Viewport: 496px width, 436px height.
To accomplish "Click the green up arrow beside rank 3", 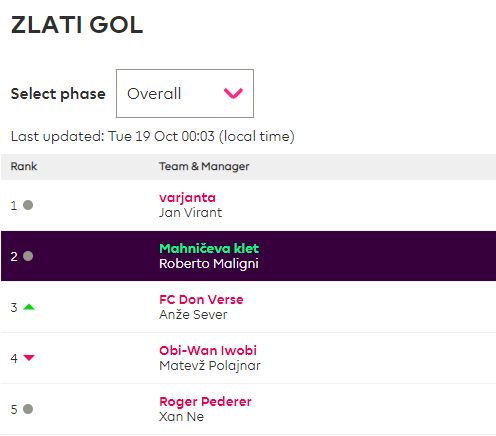I will tap(29, 307).
